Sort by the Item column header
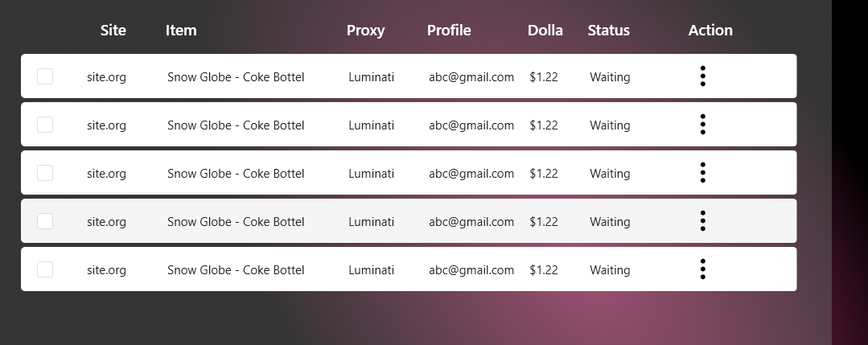 [181, 31]
